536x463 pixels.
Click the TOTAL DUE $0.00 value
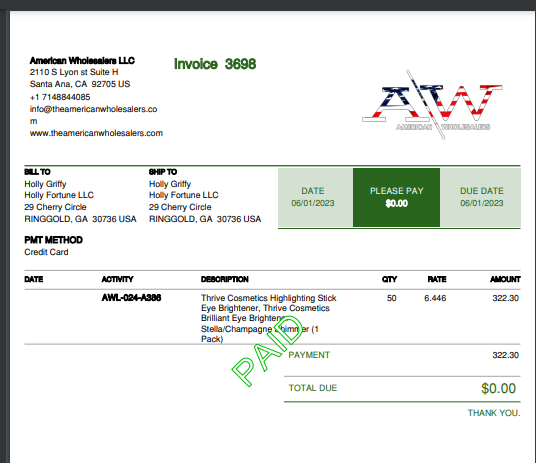pos(498,388)
